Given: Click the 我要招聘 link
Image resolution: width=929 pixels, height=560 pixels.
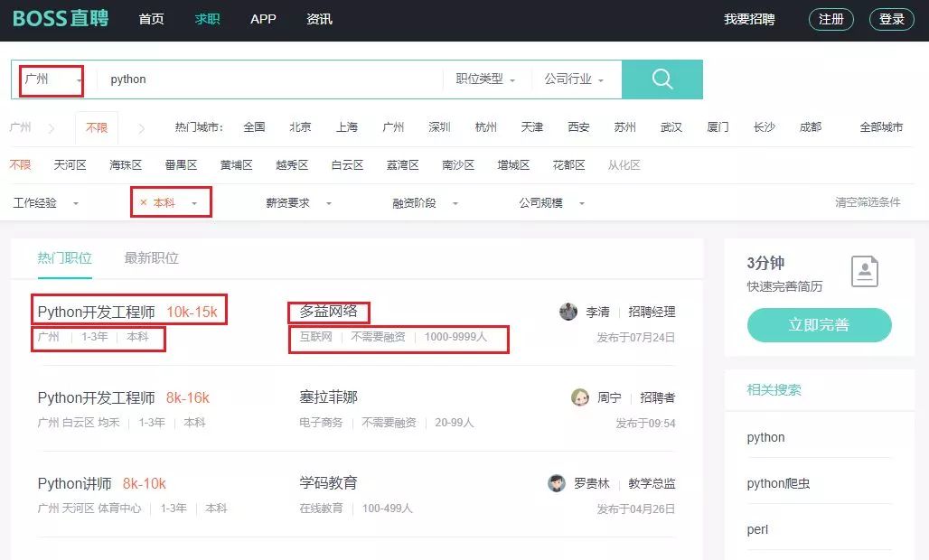Looking at the screenshot, I should tap(749, 19).
